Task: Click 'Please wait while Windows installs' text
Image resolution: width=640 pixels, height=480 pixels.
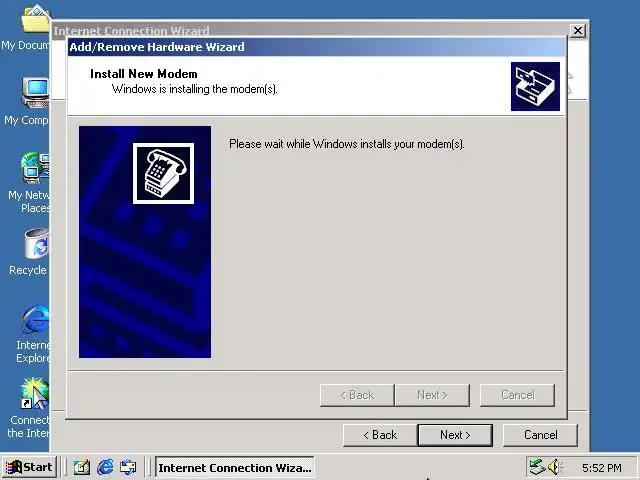Action: (x=347, y=144)
